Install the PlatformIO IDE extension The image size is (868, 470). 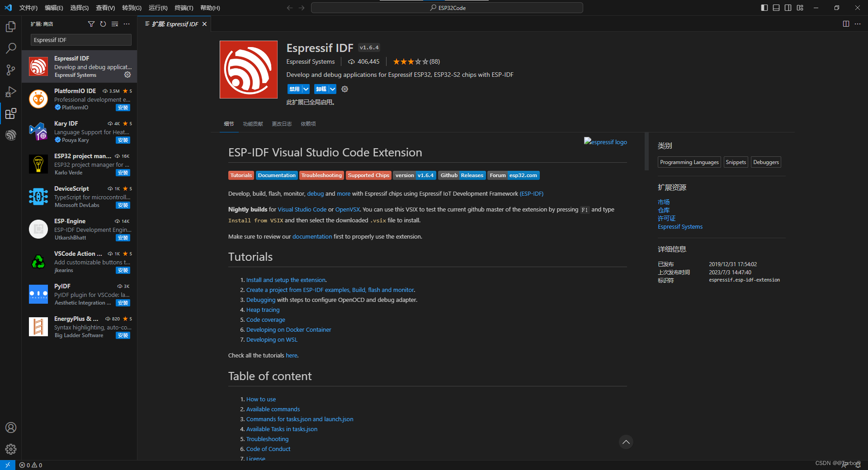pyautogui.click(x=123, y=108)
